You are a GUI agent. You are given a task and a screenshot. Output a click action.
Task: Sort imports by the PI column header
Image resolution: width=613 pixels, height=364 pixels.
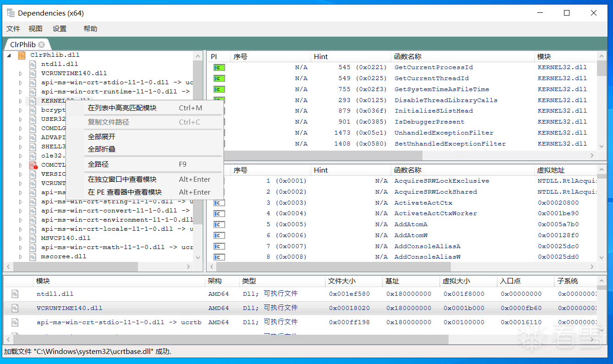(219, 57)
